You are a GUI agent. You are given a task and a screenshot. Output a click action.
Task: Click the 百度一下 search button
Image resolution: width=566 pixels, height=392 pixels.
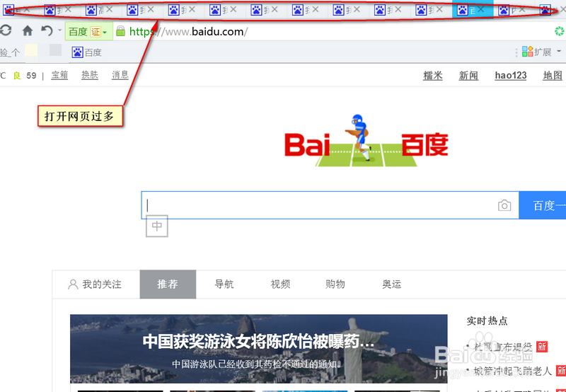(543, 205)
